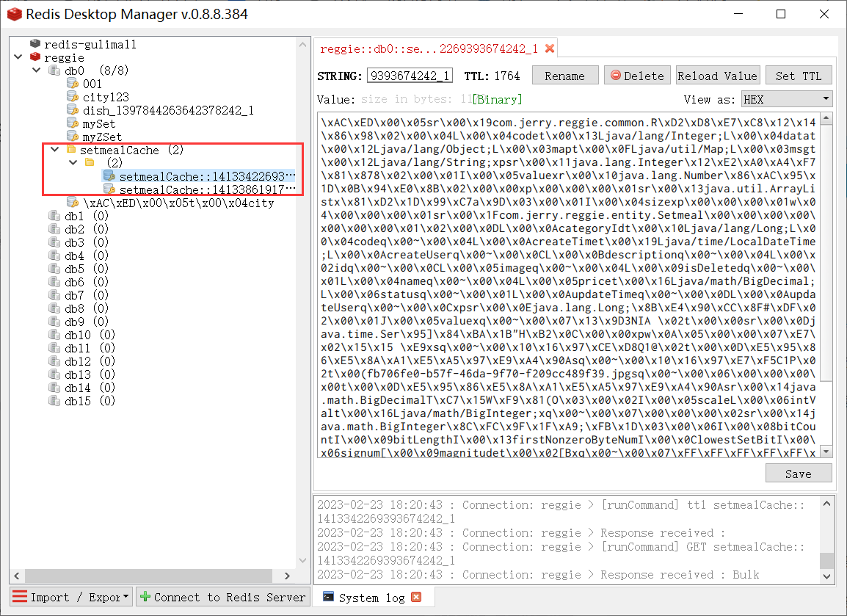The image size is (847, 616).
Task: Click the Delete key button
Action: tap(637, 76)
